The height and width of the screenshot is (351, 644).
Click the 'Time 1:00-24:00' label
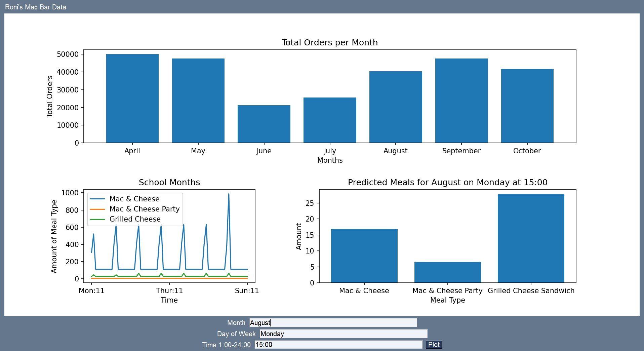[x=226, y=345]
